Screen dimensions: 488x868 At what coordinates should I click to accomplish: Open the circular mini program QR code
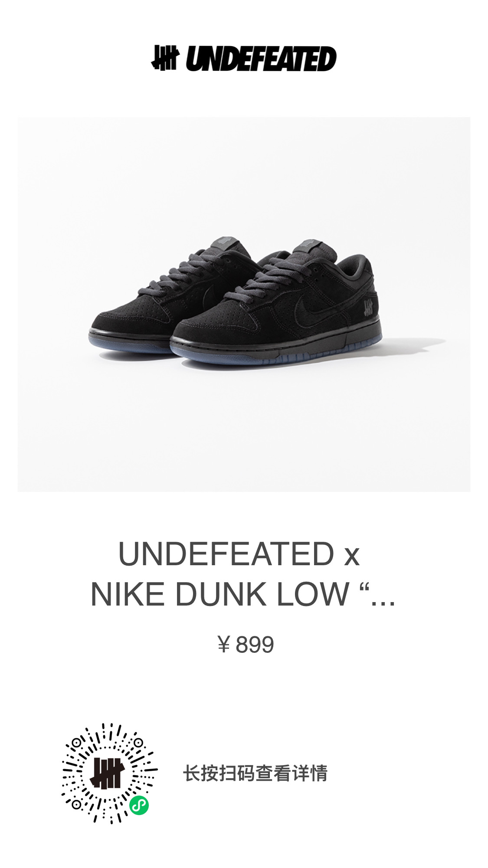tap(110, 773)
